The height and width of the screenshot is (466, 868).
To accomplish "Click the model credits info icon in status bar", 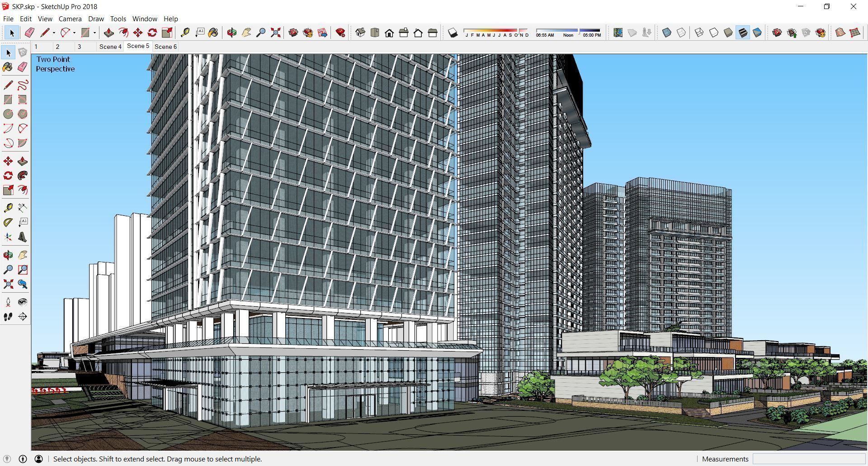I will [x=23, y=459].
